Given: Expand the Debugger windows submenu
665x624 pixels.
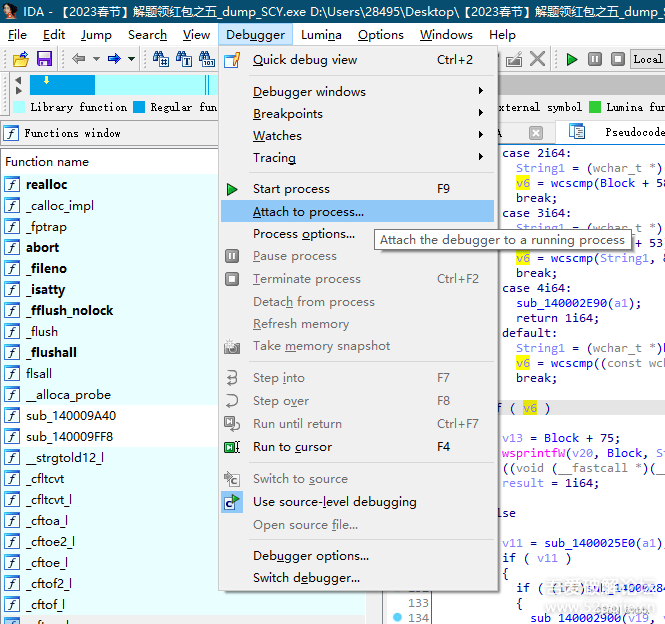Looking at the screenshot, I should point(358,92).
